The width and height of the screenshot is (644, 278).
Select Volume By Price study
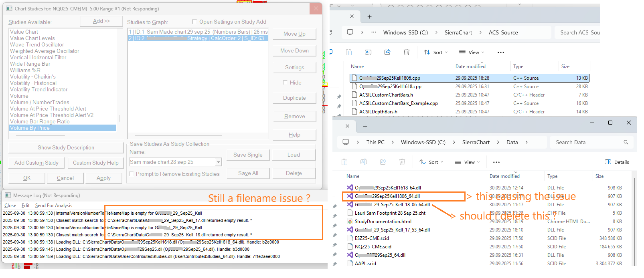pos(63,128)
